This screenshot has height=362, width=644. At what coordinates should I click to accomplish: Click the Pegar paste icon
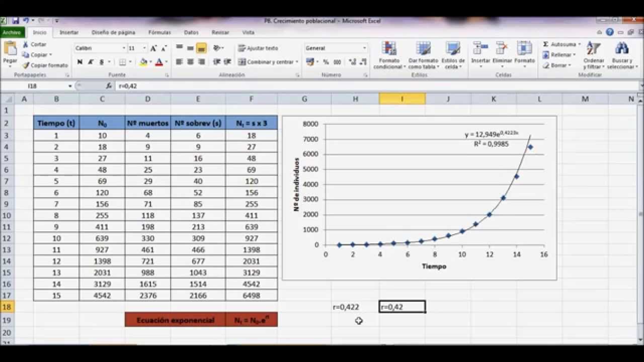(x=10, y=49)
